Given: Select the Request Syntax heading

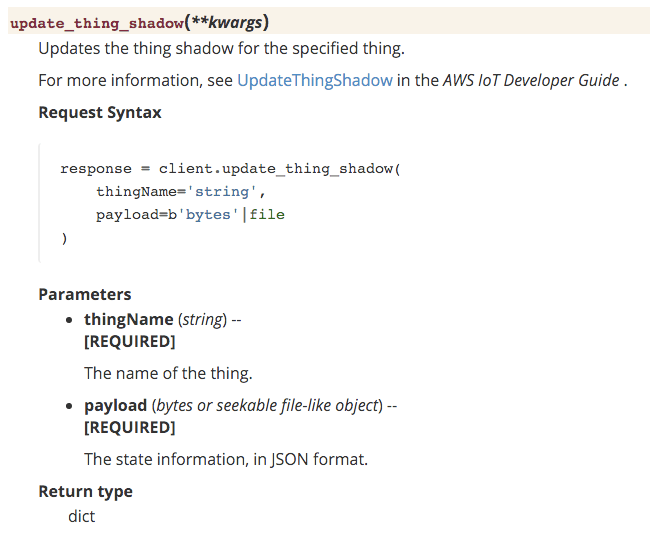Looking at the screenshot, I should click(x=100, y=112).
